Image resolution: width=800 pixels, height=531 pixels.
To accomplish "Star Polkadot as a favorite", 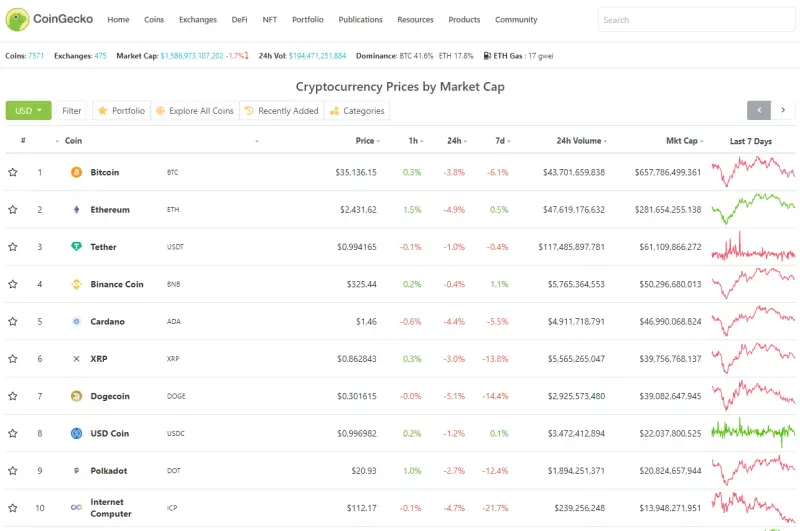I will (x=13, y=471).
